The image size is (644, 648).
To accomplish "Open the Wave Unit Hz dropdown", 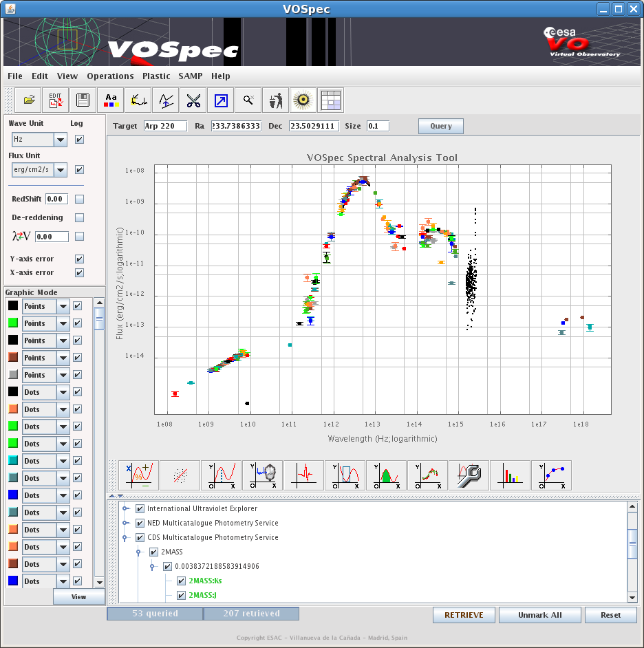I will point(61,140).
